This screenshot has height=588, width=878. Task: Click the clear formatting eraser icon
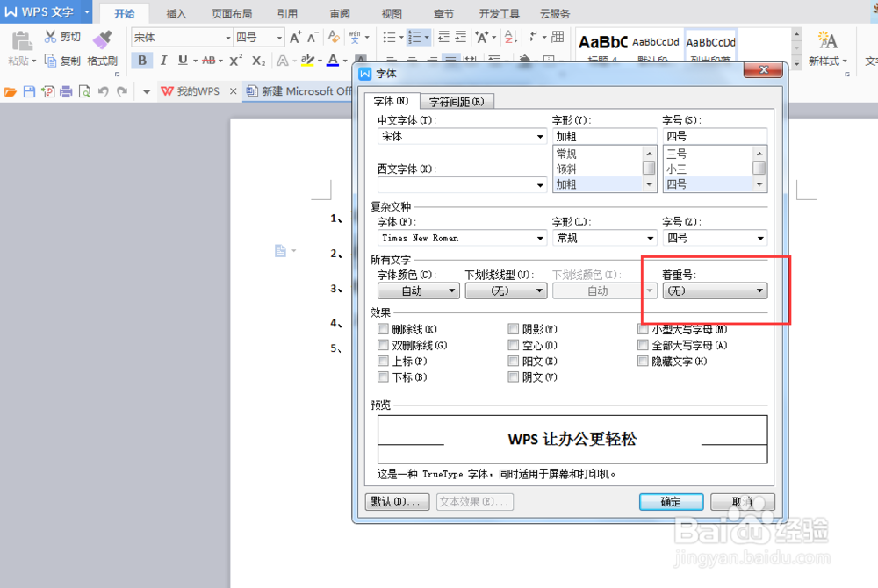tap(335, 37)
